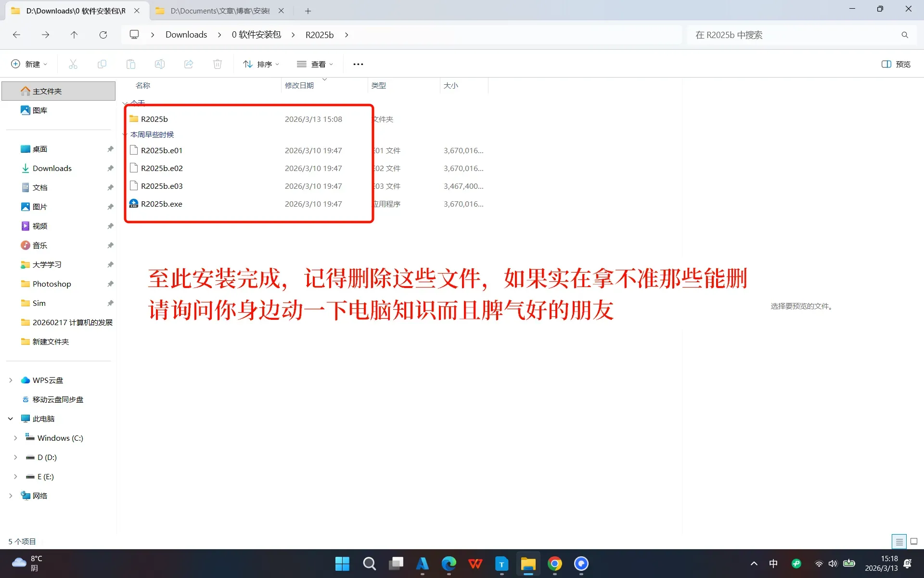Switch to details view in status bar
Screen dimensions: 924x578
pyautogui.click(x=898, y=541)
